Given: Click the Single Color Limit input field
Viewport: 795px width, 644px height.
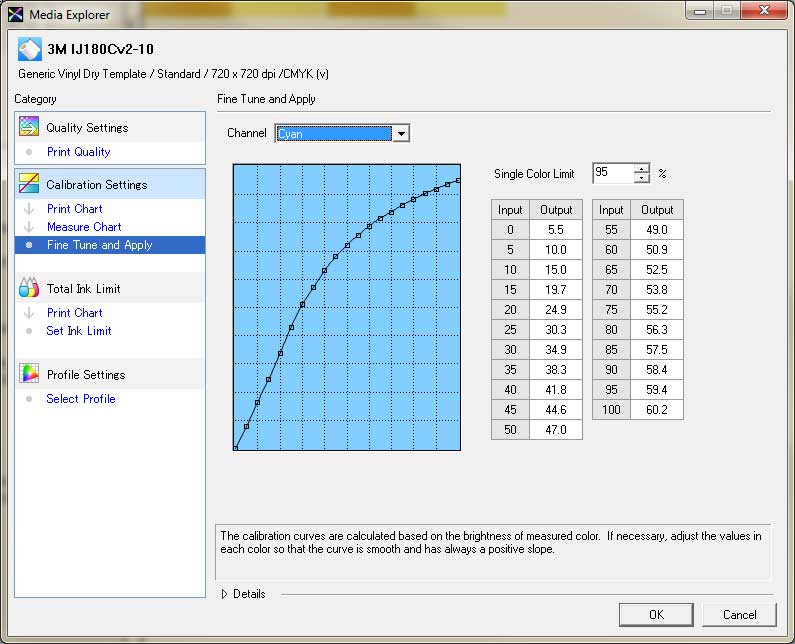Looking at the screenshot, I should tap(613, 173).
